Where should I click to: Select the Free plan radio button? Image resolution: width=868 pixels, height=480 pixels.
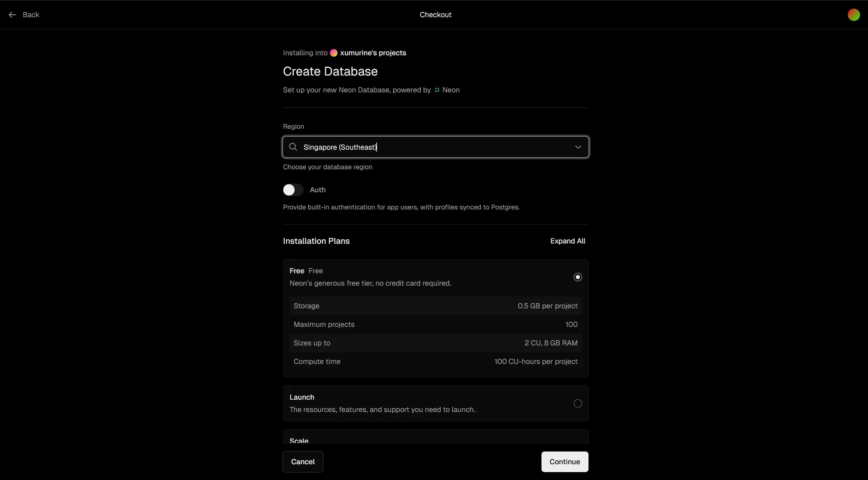click(578, 277)
